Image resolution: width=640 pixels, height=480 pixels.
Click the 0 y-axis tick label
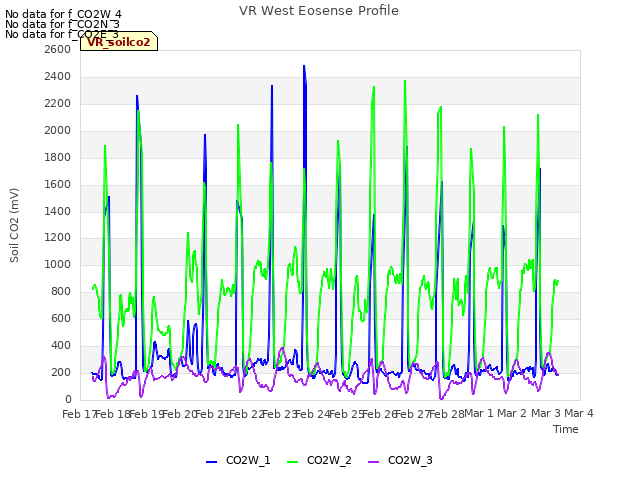click(68, 399)
